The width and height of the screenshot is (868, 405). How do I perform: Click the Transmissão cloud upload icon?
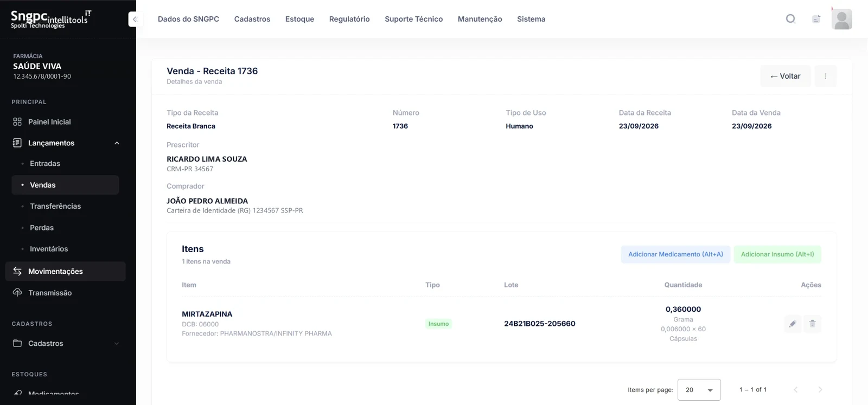(17, 293)
